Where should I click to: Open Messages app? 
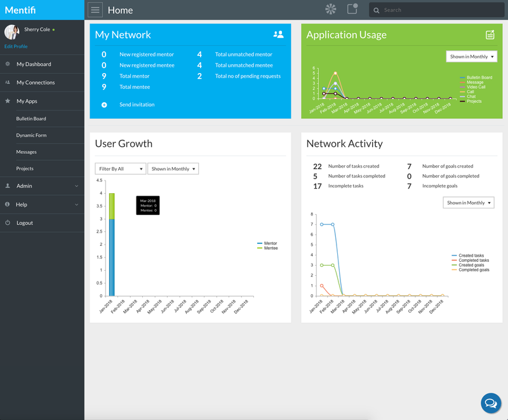click(x=26, y=152)
